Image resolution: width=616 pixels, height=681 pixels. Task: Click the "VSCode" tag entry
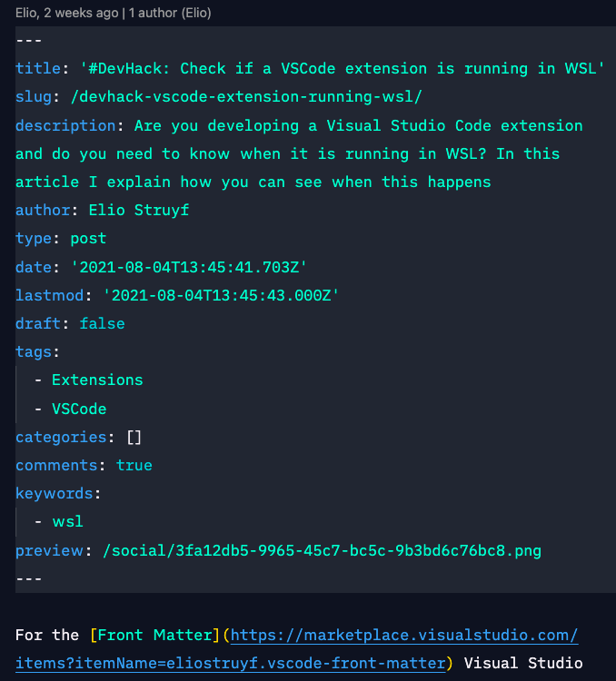pos(79,409)
